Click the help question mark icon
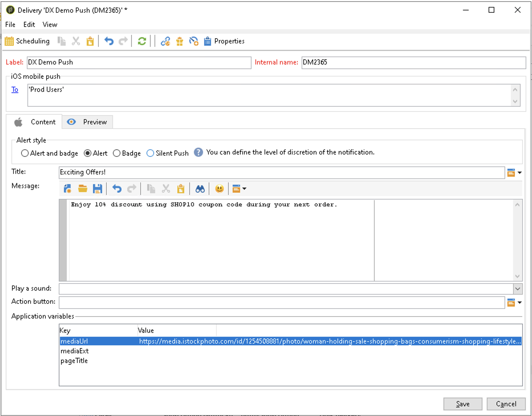 pos(198,152)
